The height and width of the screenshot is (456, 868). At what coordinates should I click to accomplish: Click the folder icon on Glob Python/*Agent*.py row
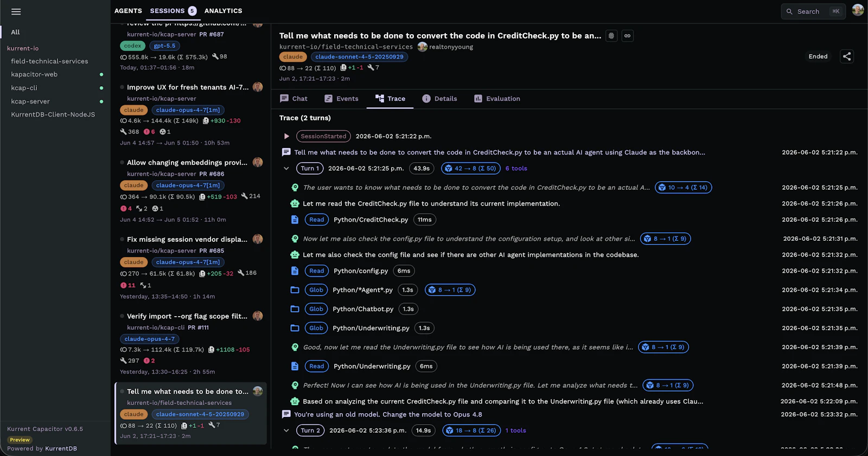[x=295, y=290]
